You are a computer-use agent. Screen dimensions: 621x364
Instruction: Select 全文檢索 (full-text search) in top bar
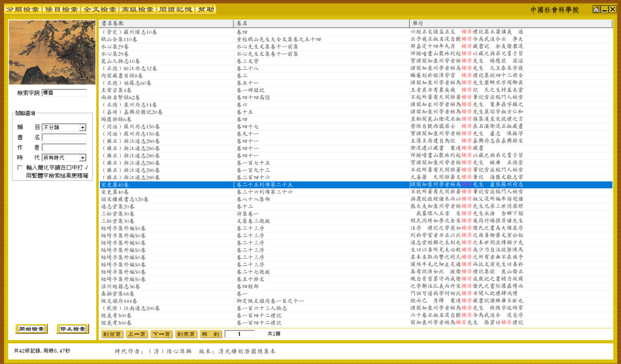point(99,9)
